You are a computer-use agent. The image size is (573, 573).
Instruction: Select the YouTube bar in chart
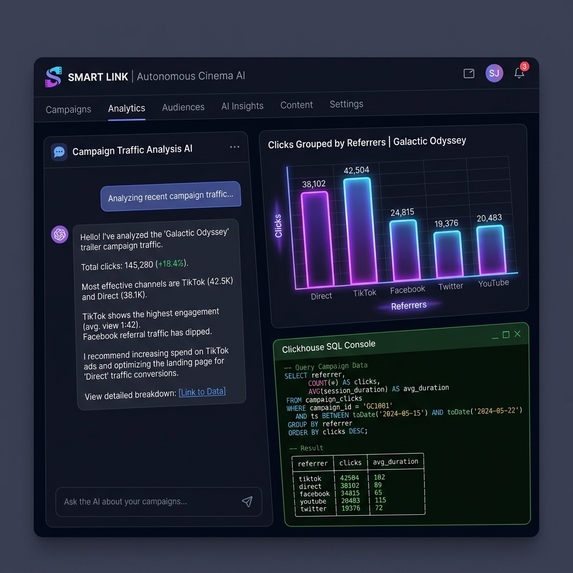(x=492, y=250)
